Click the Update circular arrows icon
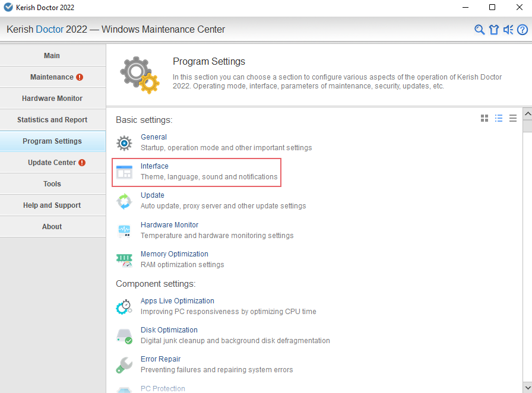Screen dimensions: 532x393 pyautogui.click(x=124, y=201)
